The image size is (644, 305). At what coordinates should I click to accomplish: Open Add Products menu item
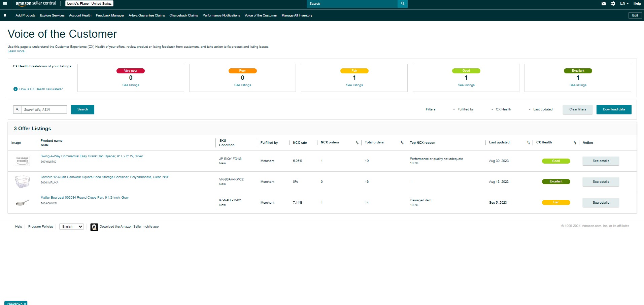(25, 15)
